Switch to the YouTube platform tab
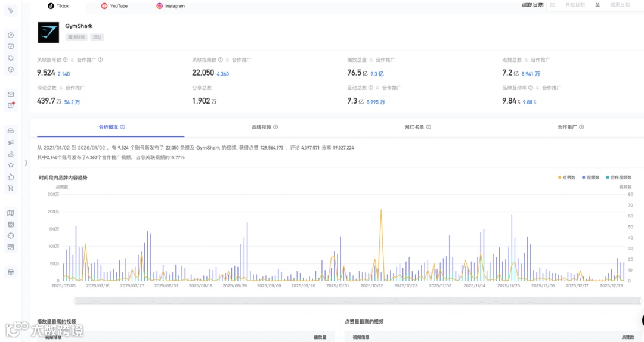This screenshot has height=342, width=644. click(114, 6)
